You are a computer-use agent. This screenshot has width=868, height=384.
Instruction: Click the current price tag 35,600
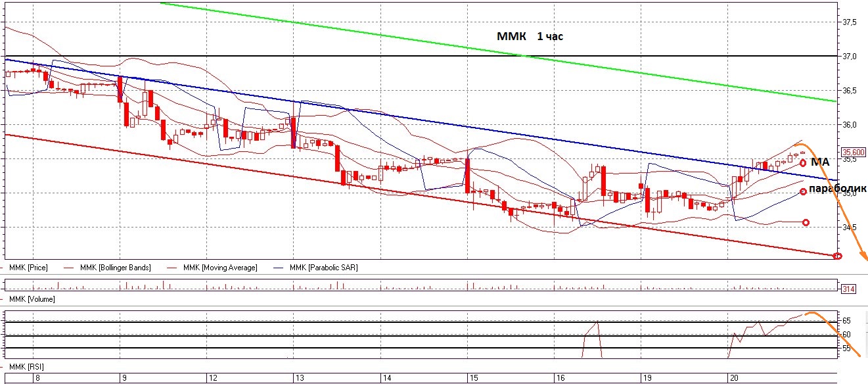click(852, 152)
